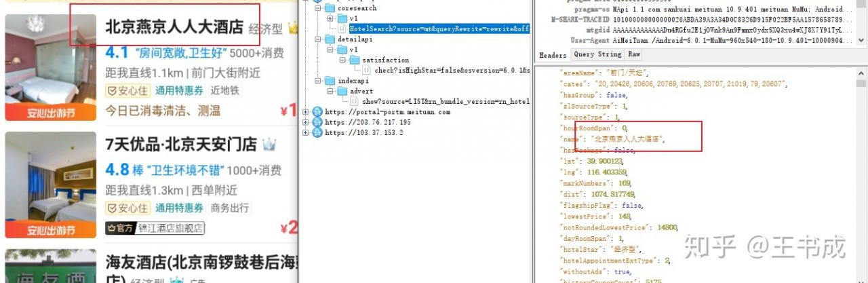Expand the https://103.37.153.2 host node
The image size is (868, 283).
306,132
